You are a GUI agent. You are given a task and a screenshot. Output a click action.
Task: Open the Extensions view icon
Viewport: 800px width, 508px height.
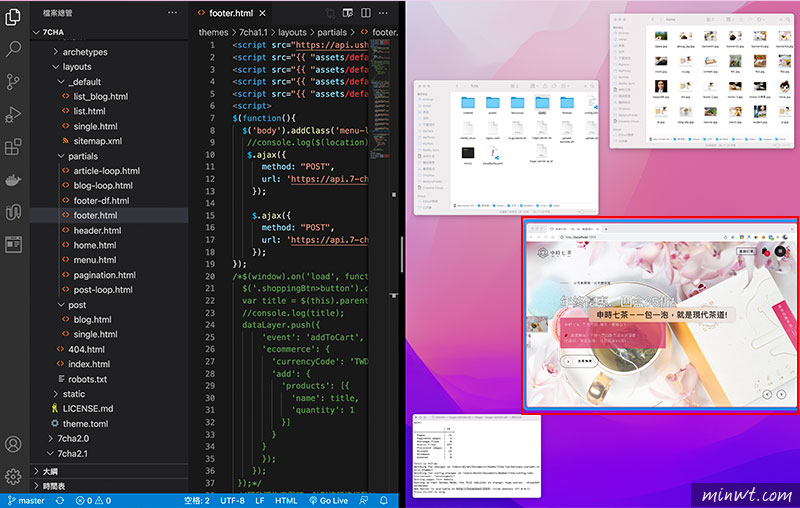[x=13, y=147]
